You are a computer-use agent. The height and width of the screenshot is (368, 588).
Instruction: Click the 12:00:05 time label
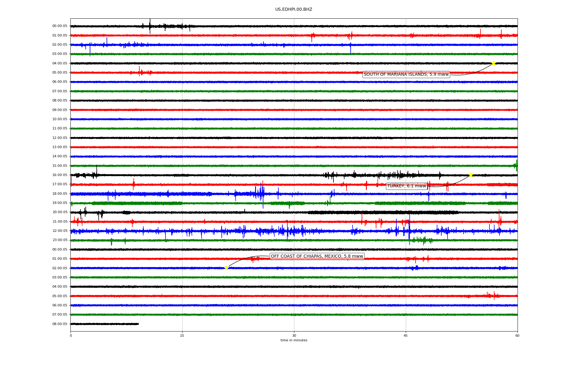(x=60, y=138)
